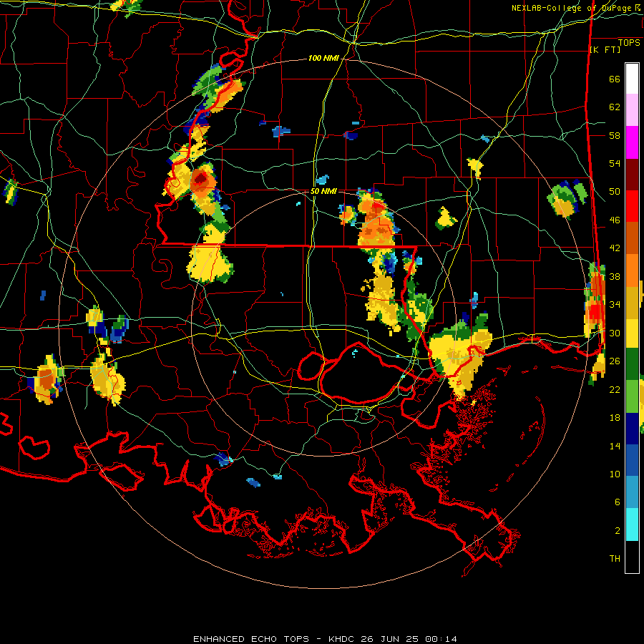
Task: Click the legend value "62"
Action: click(615, 107)
